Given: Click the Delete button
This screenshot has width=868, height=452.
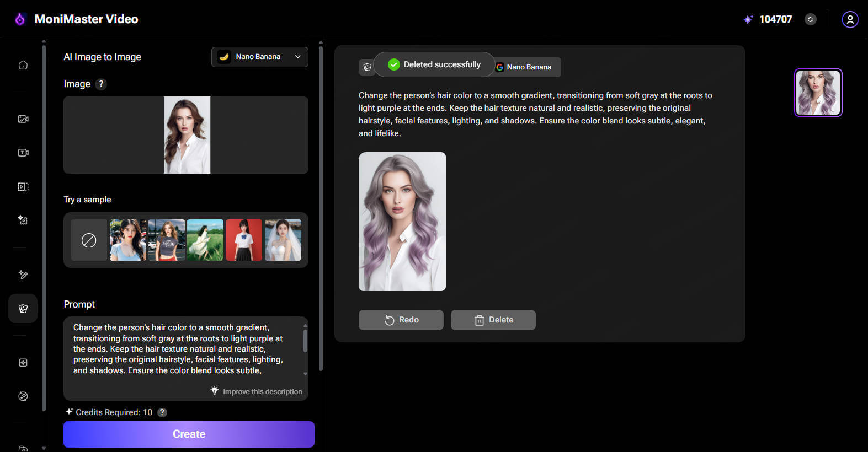Looking at the screenshot, I should click(493, 320).
